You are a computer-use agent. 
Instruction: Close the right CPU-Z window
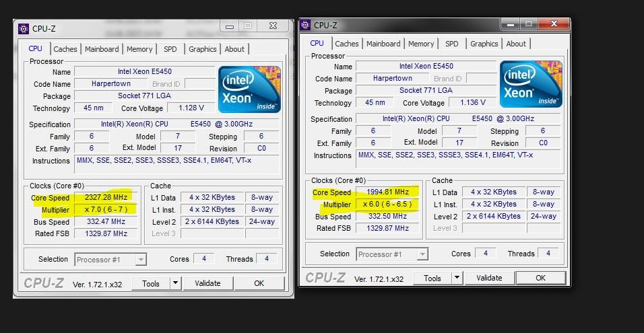click(554, 24)
